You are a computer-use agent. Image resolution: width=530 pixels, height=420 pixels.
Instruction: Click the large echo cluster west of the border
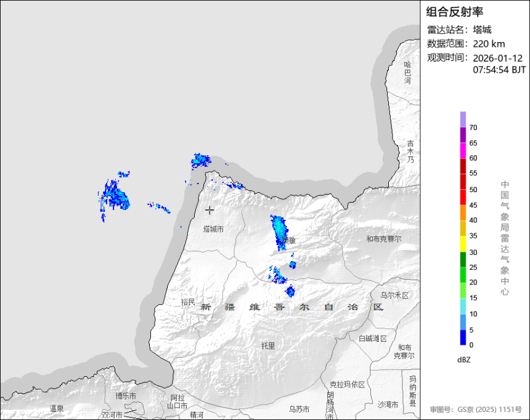(115, 197)
